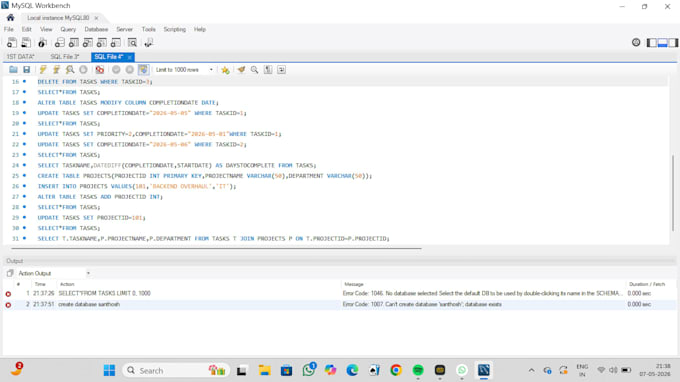Create a new schema in the server
The image size is (680, 382).
(x=59, y=42)
